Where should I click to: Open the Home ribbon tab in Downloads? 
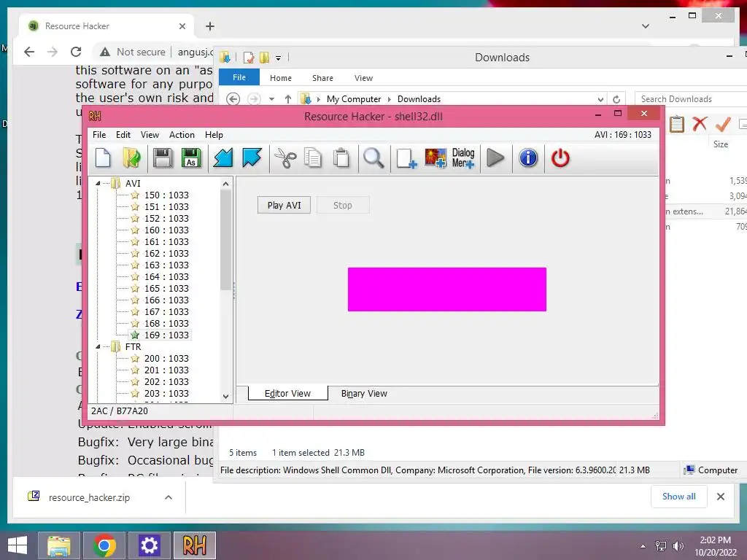pos(281,78)
